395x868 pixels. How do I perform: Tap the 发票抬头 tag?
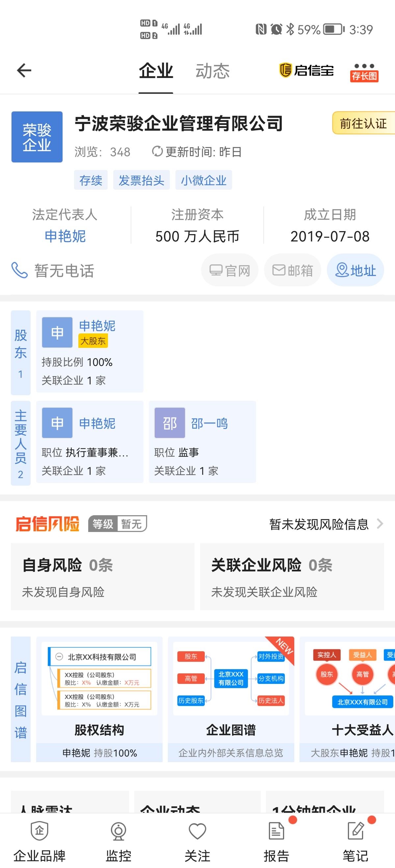pyautogui.click(x=141, y=180)
